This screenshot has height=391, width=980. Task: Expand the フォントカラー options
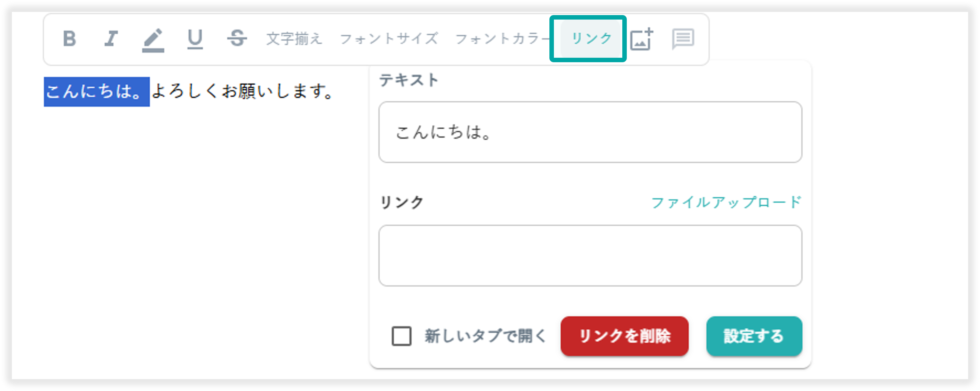pyautogui.click(x=502, y=39)
